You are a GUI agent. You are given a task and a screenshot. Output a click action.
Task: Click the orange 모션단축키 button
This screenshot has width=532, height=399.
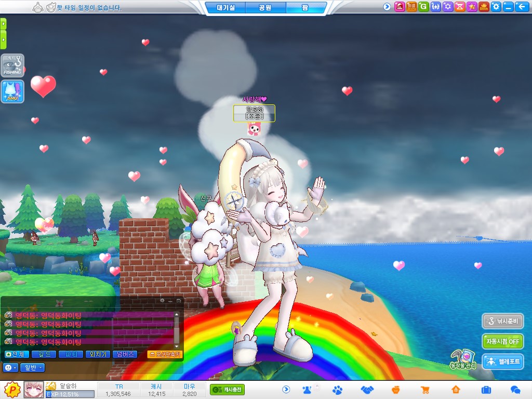pyautogui.click(x=165, y=354)
